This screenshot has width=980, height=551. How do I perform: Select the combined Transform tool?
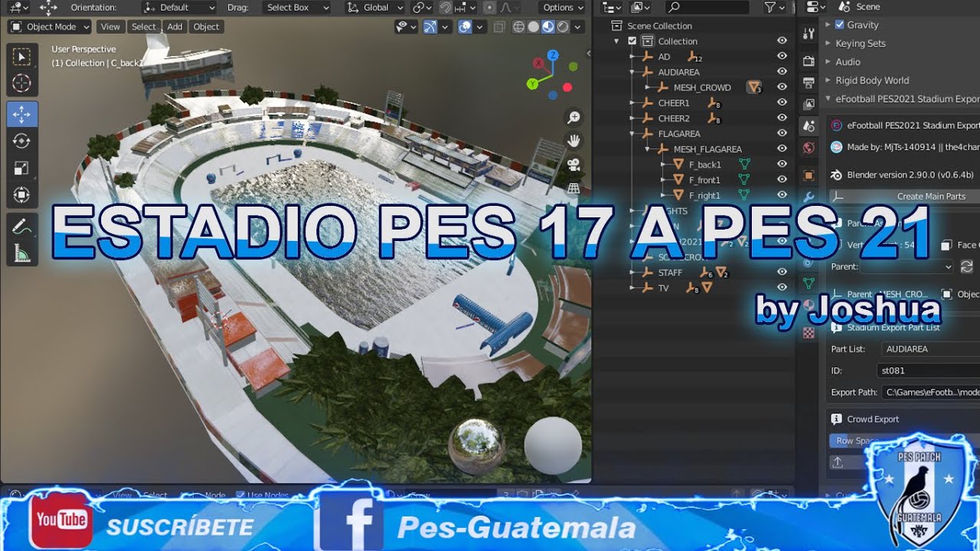[x=22, y=194]
